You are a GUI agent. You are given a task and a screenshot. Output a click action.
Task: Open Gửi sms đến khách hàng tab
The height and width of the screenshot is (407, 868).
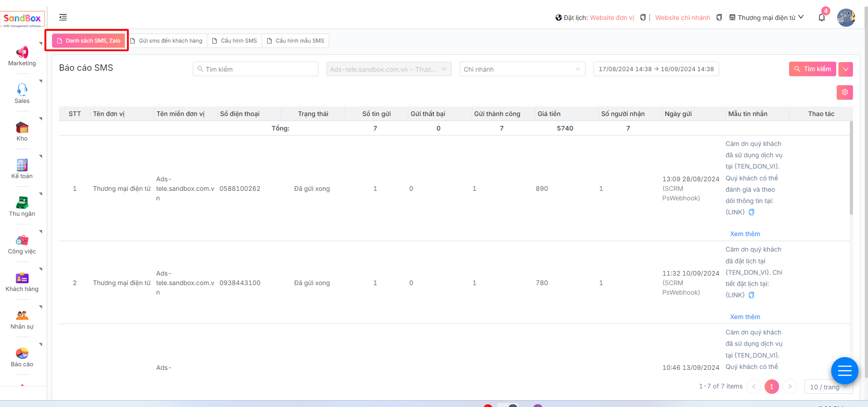tap(166, 41)
